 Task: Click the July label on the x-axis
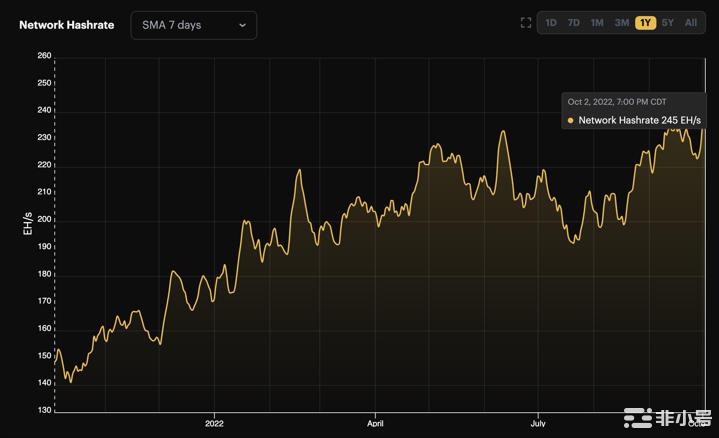click(x=537, y=424)
